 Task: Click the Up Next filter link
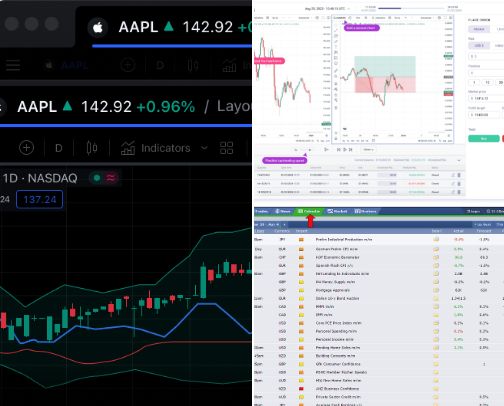[483, 225]
